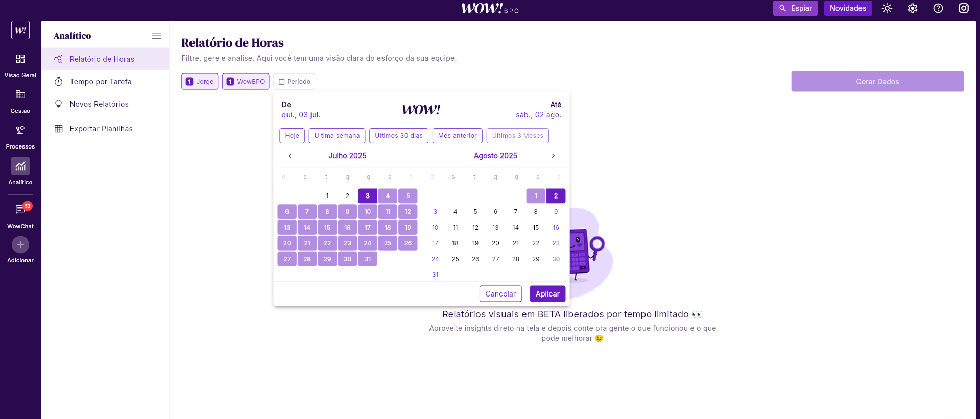Open Exportar Planilhas menu item
The width and height of the screenshot is (980, 419).
tap(101, 129)
